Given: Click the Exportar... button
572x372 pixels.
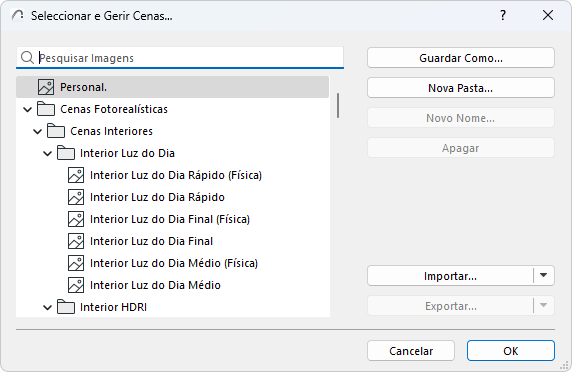Looking at the screenshot, I should 450,306.
